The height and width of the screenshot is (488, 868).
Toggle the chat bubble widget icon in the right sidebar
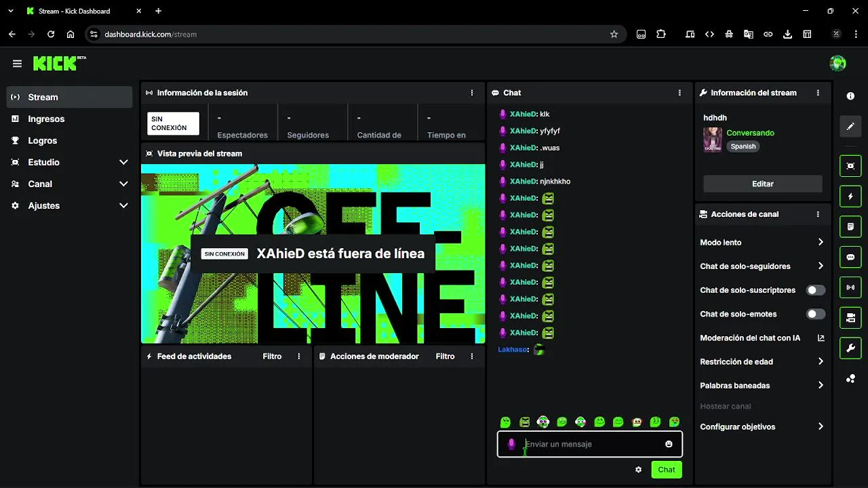coord(850,257)
